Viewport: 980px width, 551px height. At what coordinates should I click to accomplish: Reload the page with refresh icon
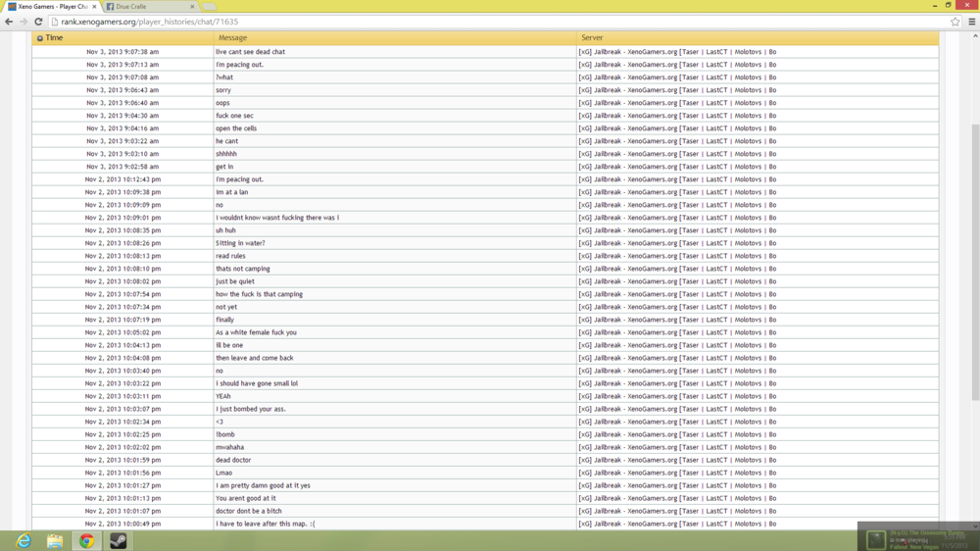pos(38,22)
